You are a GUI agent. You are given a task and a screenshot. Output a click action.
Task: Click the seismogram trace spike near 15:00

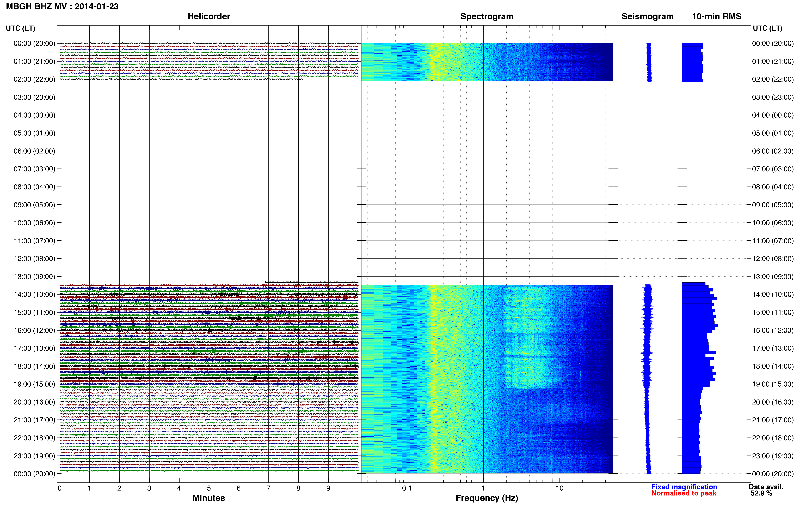point(645,314)
